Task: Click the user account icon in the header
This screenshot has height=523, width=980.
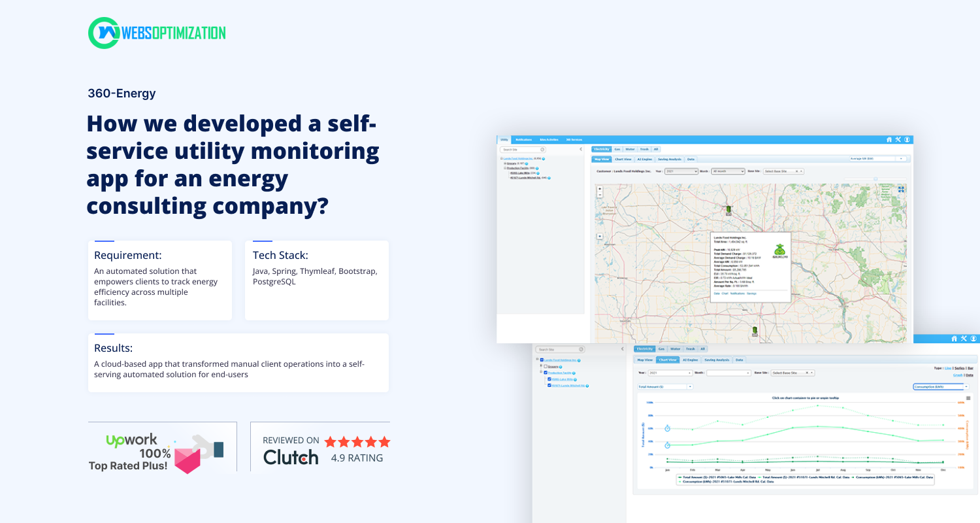Action: 907,139
